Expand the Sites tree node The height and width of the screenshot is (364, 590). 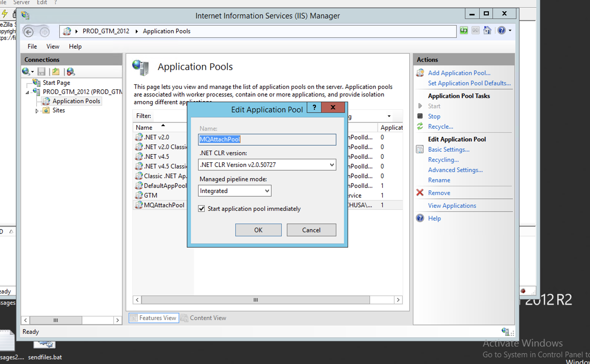pyautogui.click(x=37, y=111)
